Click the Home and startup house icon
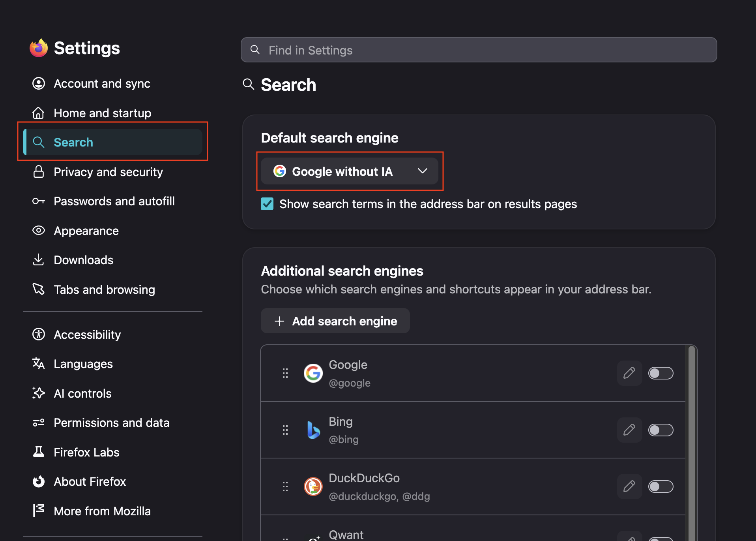 (x=39, y=113)
